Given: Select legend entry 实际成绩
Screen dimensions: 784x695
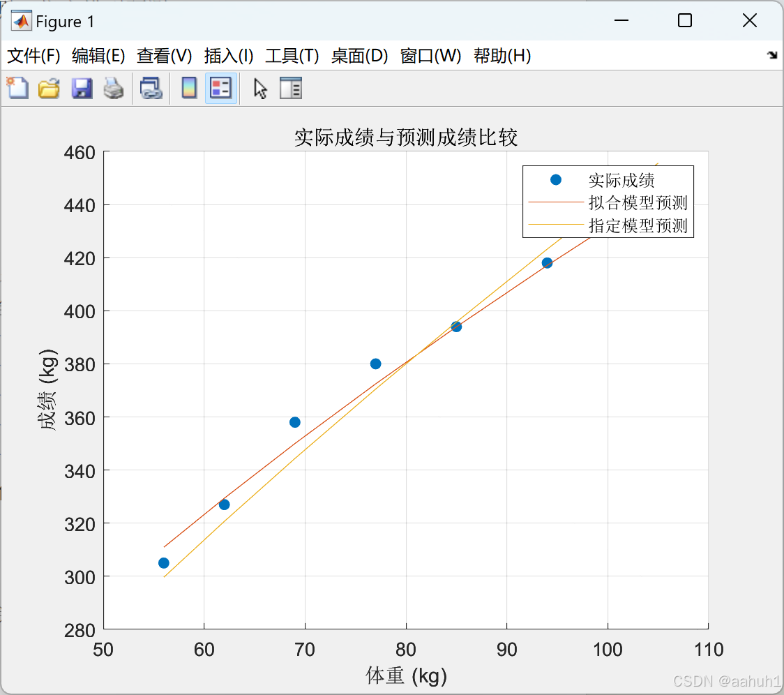Looking at the screenshot, I should (621, 180).
